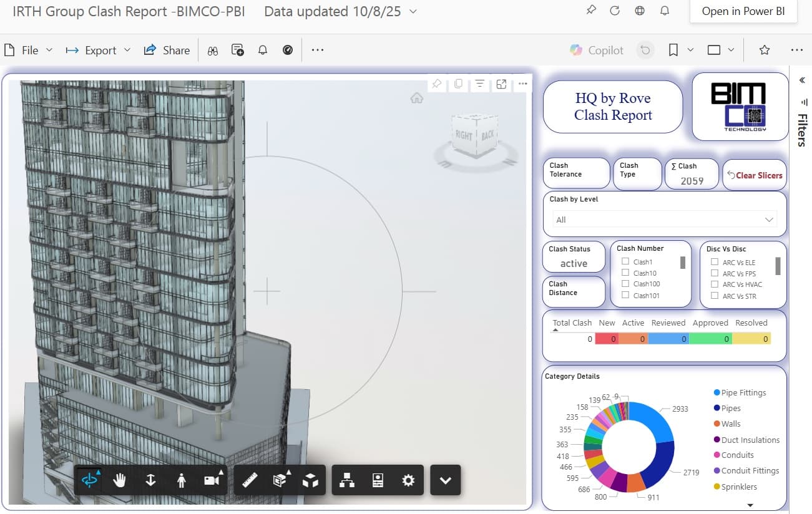Check the Clash1 checkbox
This screenshot has width=812, height=514.
click(x=625, y=261)
